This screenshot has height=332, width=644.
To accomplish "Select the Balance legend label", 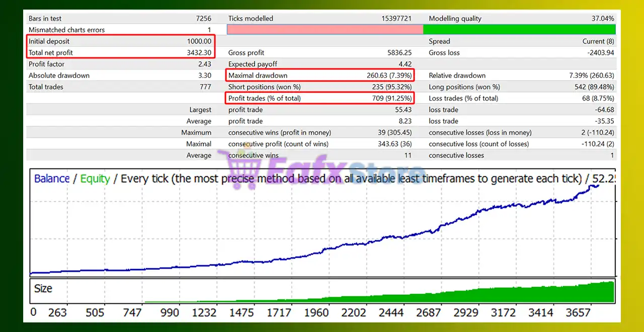I will point(52,179).
